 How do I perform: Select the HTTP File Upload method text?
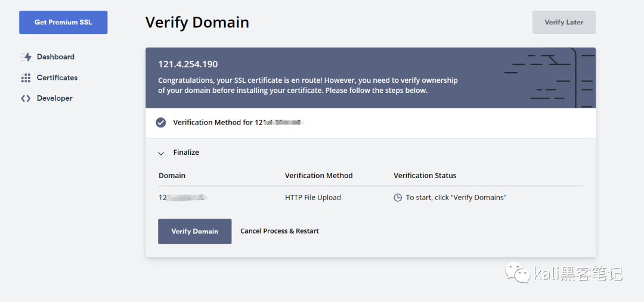[312, 198]
